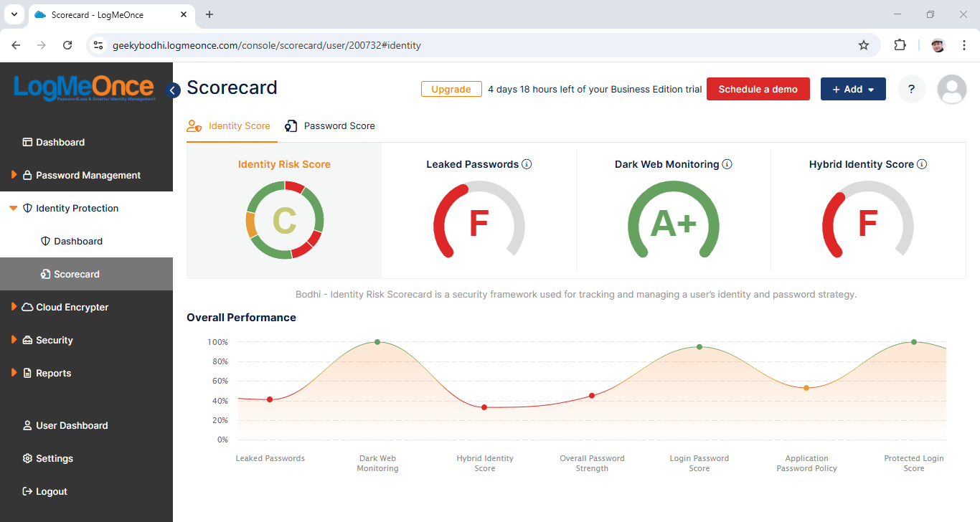Open the tab search dropdown in Chrome
The width and height of the screenshot is (980, 522).
[x=14, y=14]
